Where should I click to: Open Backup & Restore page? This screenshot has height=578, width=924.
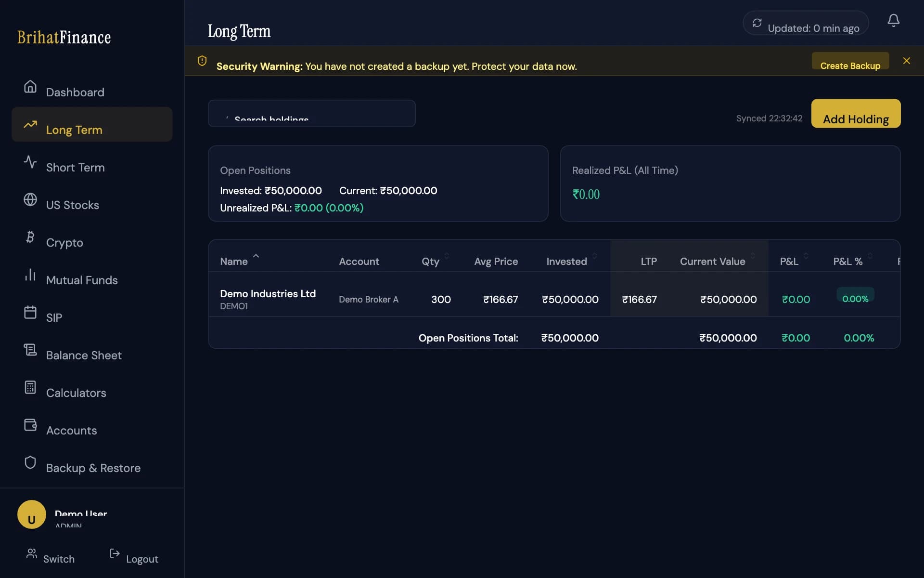click(92, 462)
